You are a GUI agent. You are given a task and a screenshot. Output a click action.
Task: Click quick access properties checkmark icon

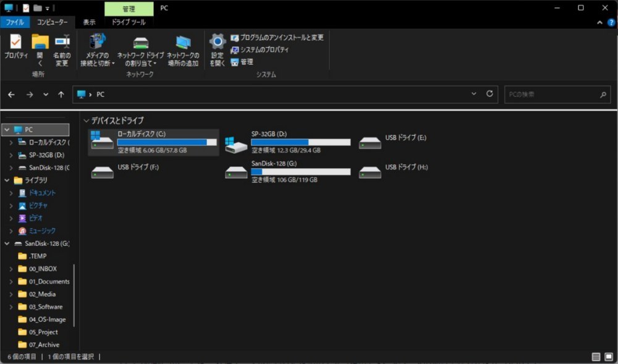[x=25, y=8]
